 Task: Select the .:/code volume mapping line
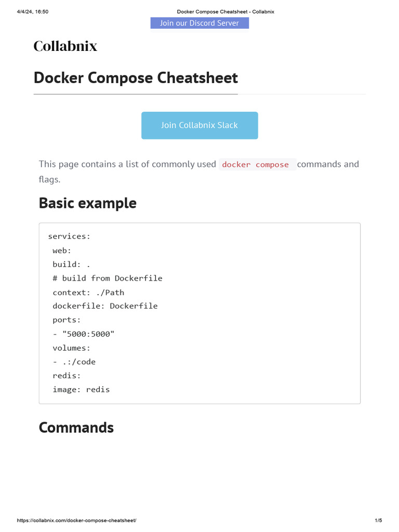point(74,362)
